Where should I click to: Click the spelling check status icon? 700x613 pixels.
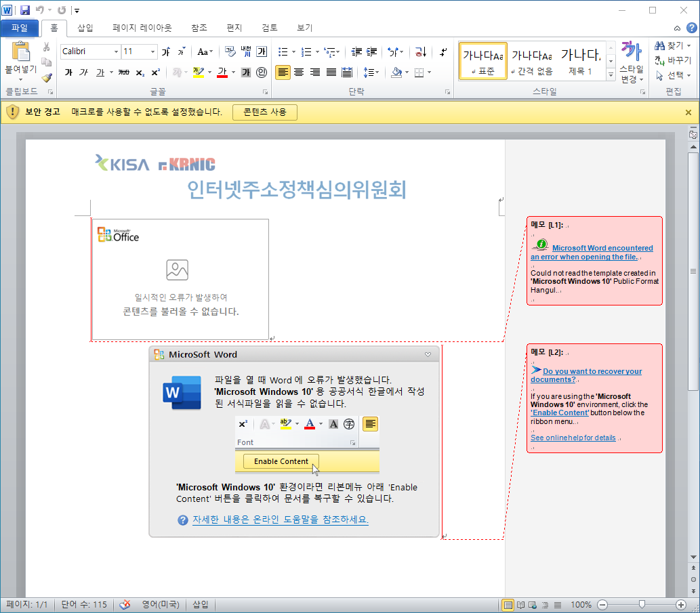[125, 604]
